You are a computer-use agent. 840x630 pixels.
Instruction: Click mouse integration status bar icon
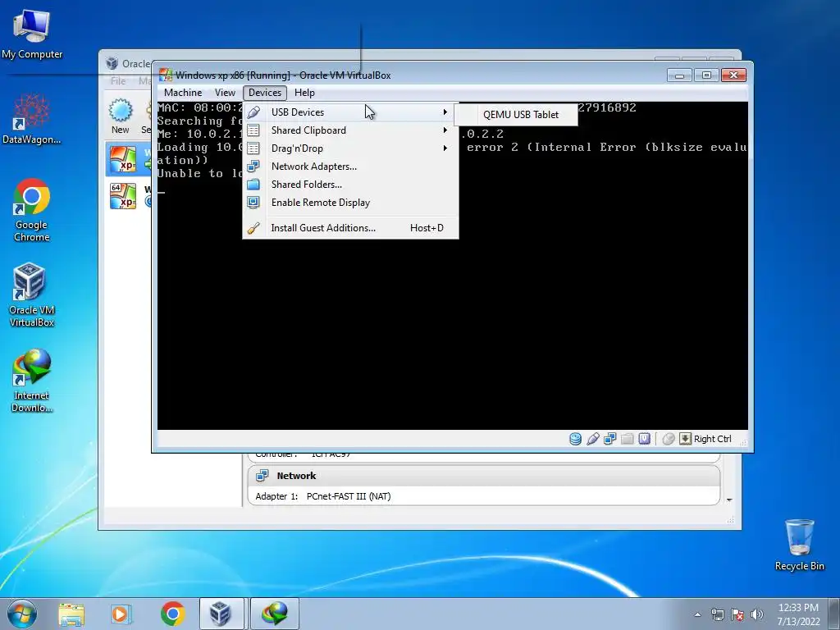point(668,439)
